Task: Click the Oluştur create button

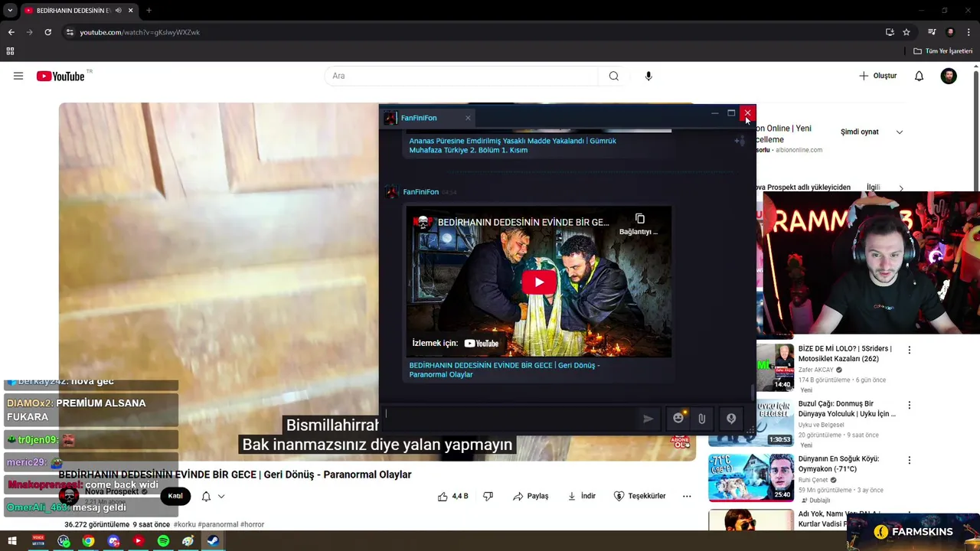Action: click(x=877, y=76)
